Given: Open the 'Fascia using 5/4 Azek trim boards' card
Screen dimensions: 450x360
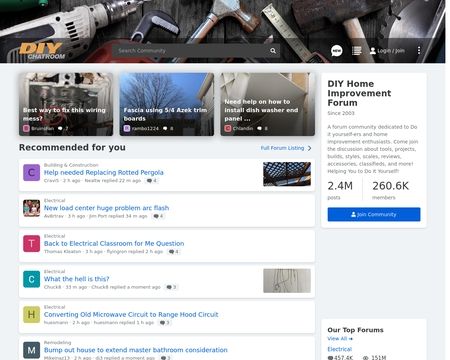Looking at the screenshot, I should pos(167,104).
